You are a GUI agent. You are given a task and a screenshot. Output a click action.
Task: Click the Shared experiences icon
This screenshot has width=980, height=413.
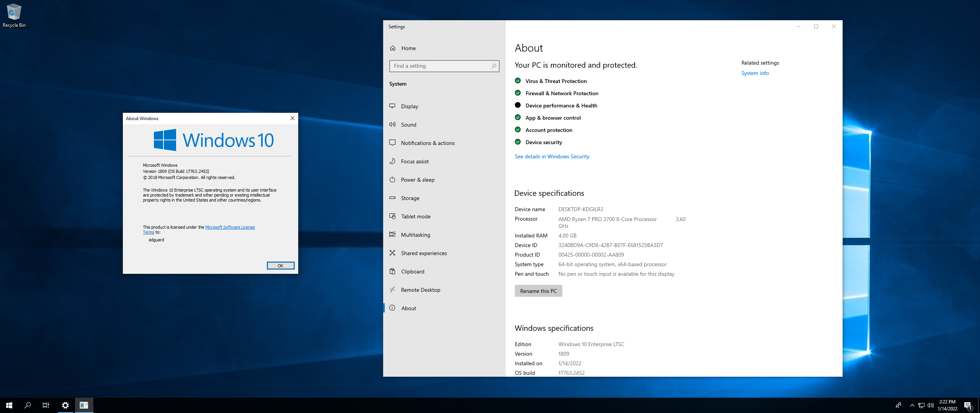point(392,253)
